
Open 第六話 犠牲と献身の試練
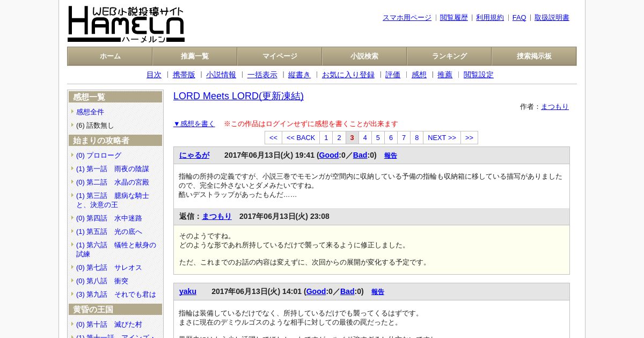tap(116, 249)
